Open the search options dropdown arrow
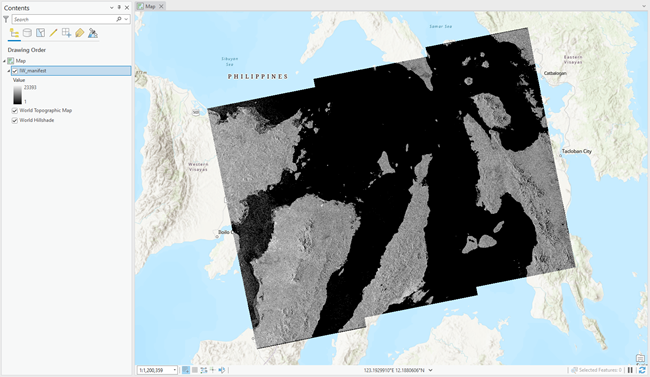The height and width of the screenshot is (377, 650). [x=126, y=19]
